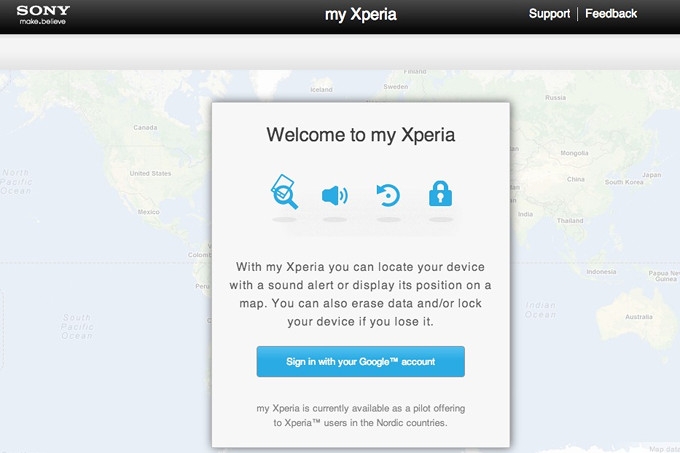Click the Nordic countries pilot notice text
This screenshot has height=453, width=680.
pyautogui.click(x=360, y=415)
